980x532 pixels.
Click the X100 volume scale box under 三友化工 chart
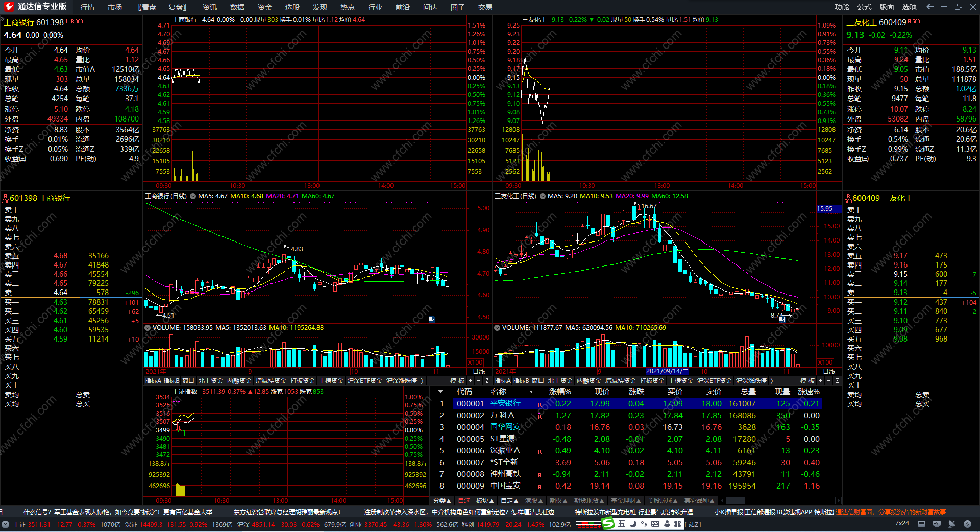[825, 362]
